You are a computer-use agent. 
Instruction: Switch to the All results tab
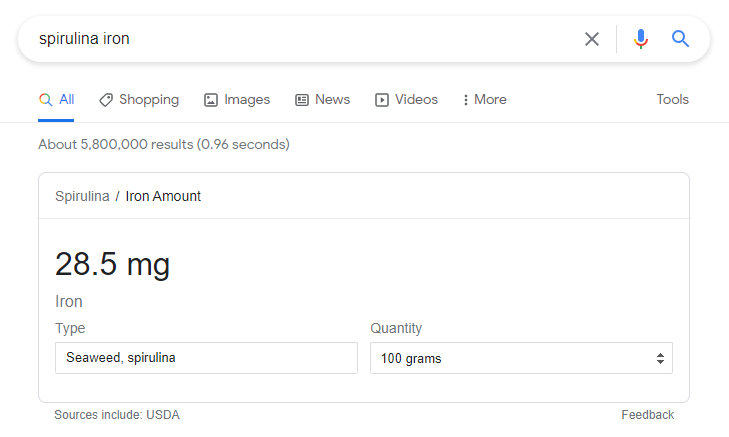coord(57,100)
